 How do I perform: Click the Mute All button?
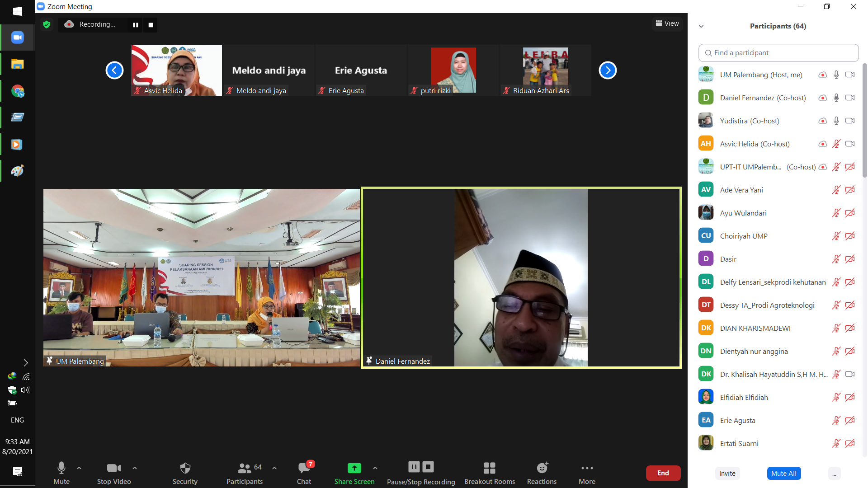(x=783, y=473)
